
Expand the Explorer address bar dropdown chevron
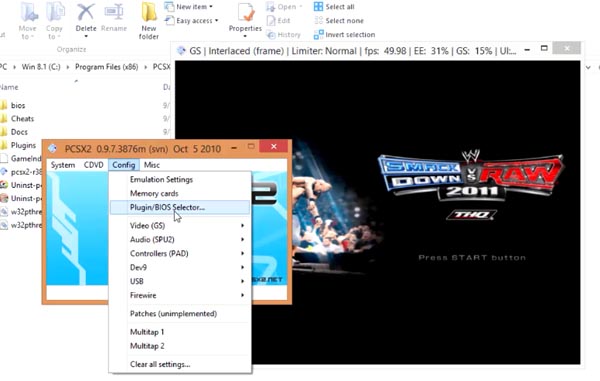[x=588, y=68]
